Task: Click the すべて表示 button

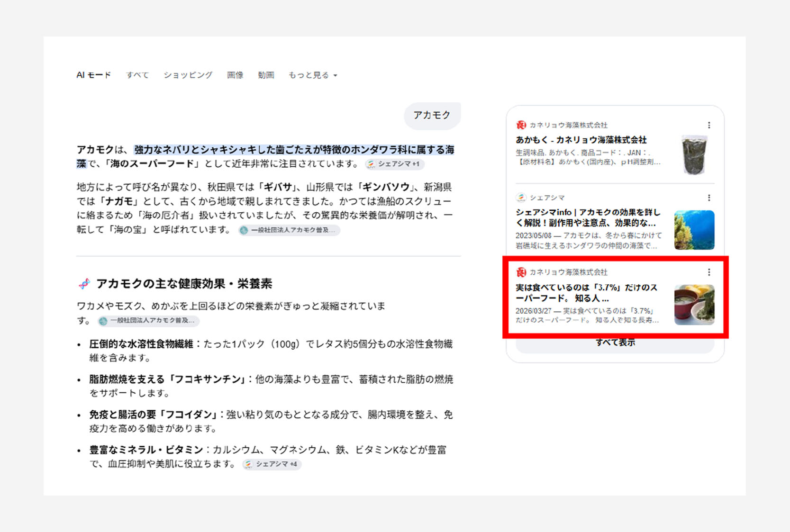Action: 615,343
